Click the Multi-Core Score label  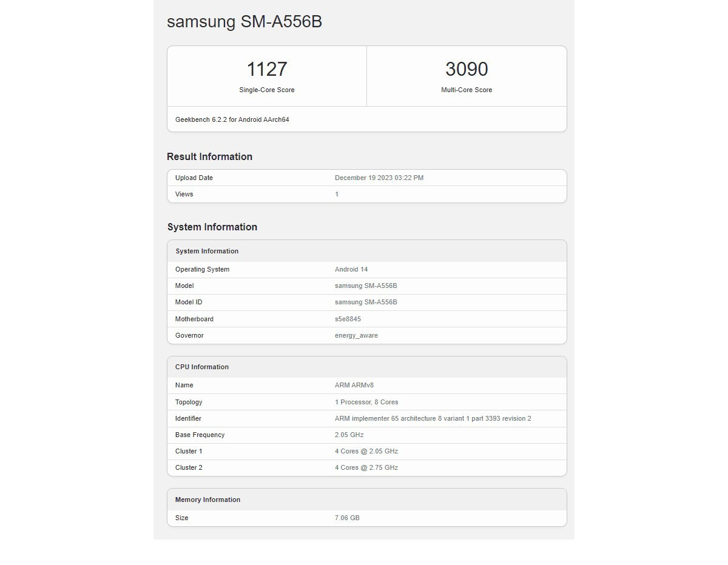[x=466, y=90]
